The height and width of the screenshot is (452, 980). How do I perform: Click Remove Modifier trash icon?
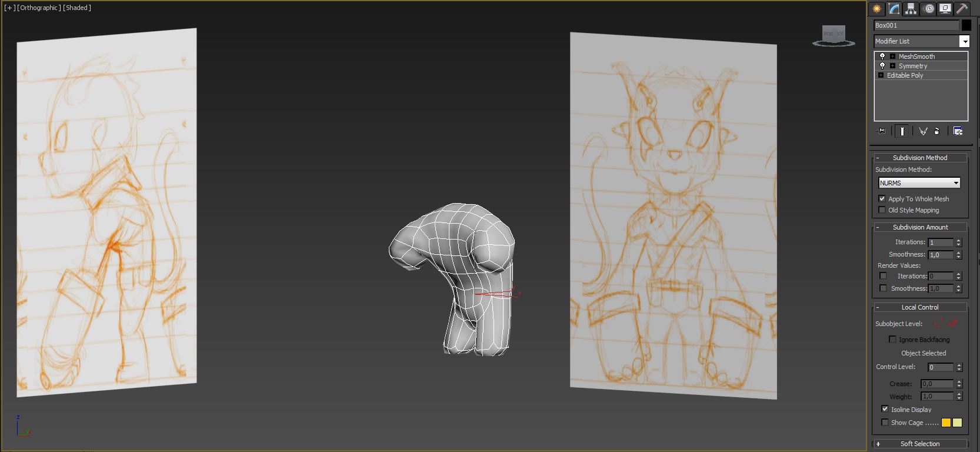pos(937,131)
